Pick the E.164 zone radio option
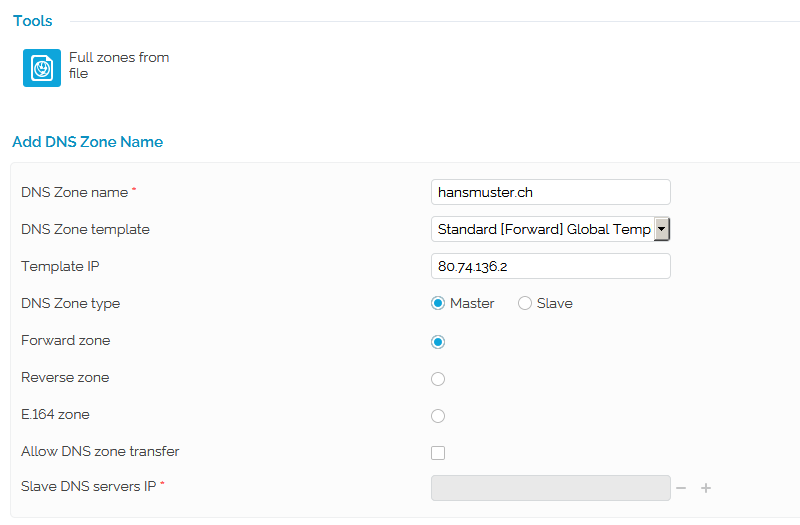 [x=438, y=416]
